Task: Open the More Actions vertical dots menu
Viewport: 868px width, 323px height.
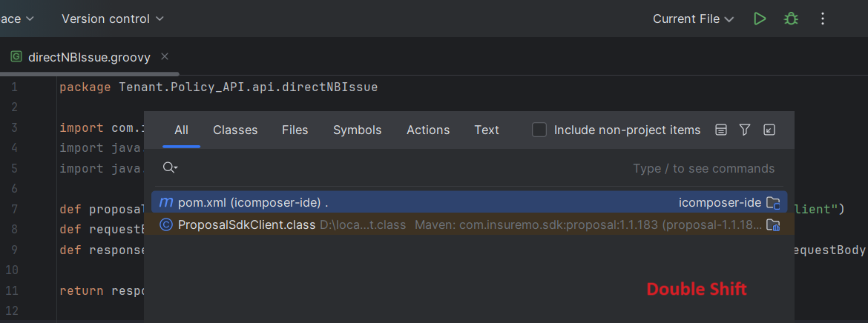Action: [x=823, y=19]
